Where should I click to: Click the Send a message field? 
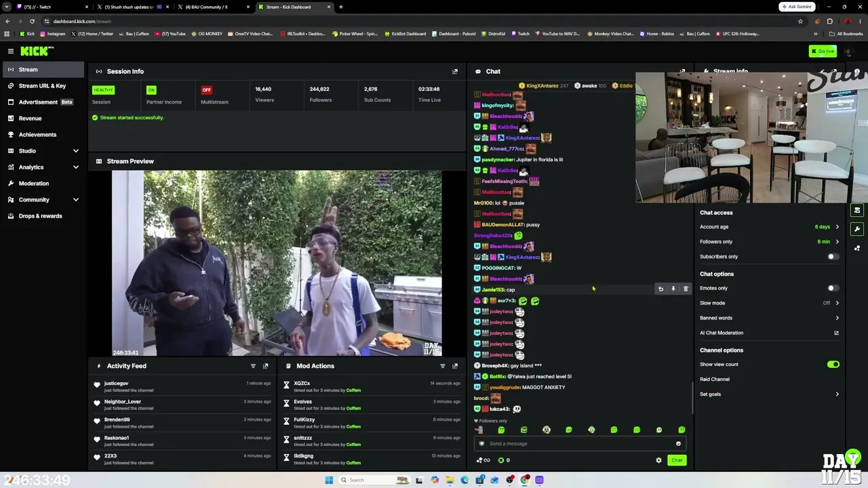[580, 444]
